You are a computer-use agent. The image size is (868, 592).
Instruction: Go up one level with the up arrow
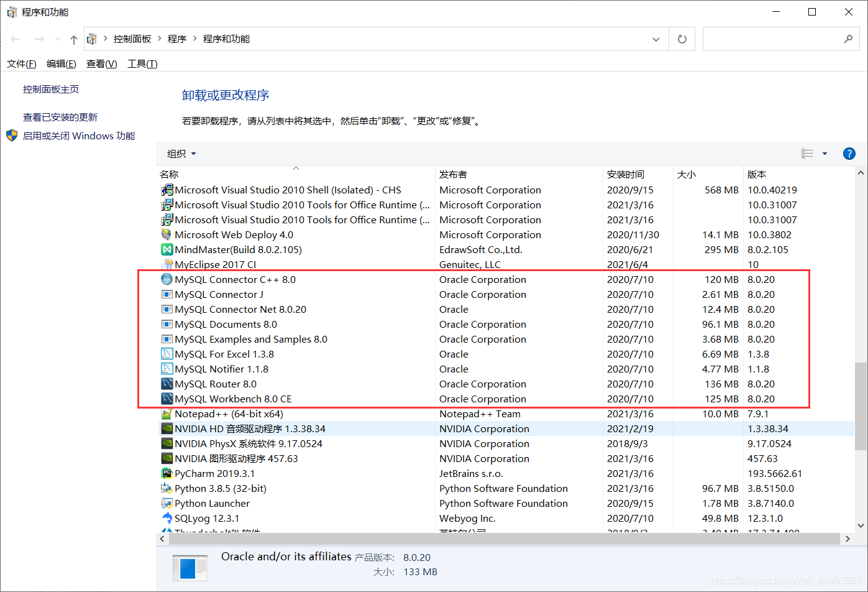tap(74, 40)
